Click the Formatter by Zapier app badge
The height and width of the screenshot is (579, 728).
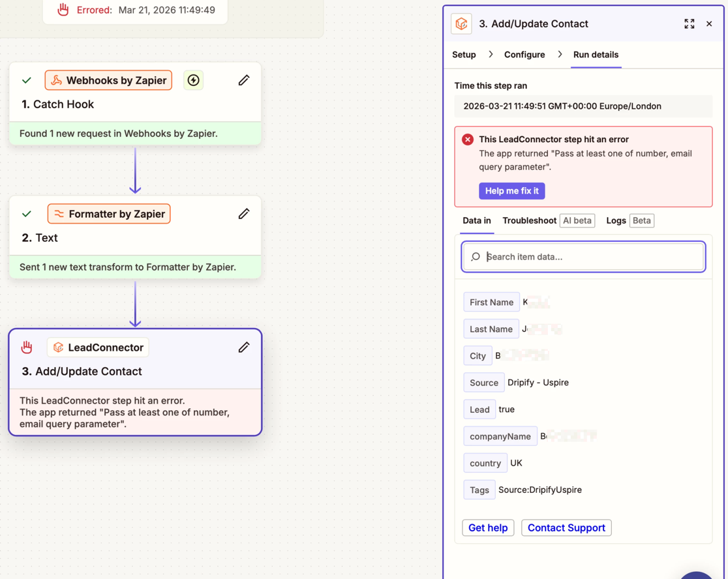click(x=109, y=214)
